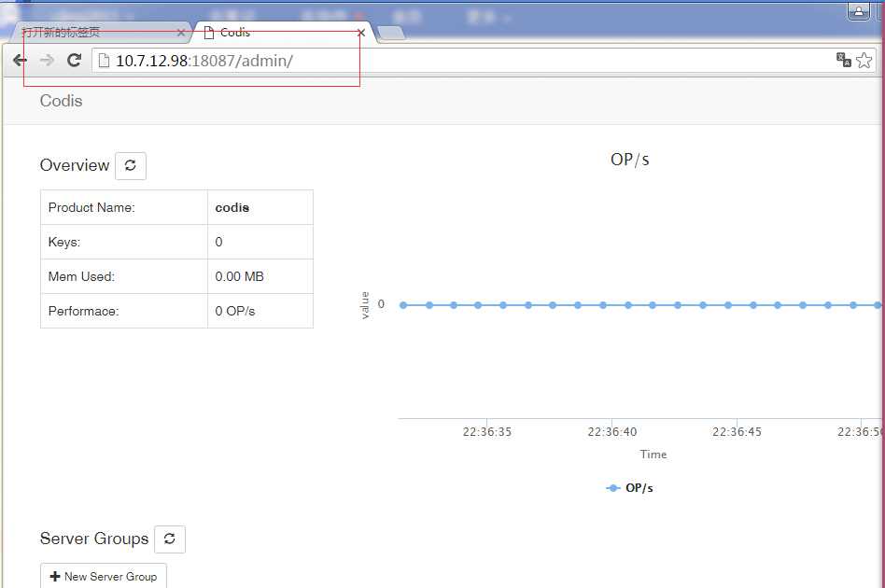Click the Performace: label cell
Image resolution: width=885 pixels, height=588 pixels.
(x=124, y=311)
